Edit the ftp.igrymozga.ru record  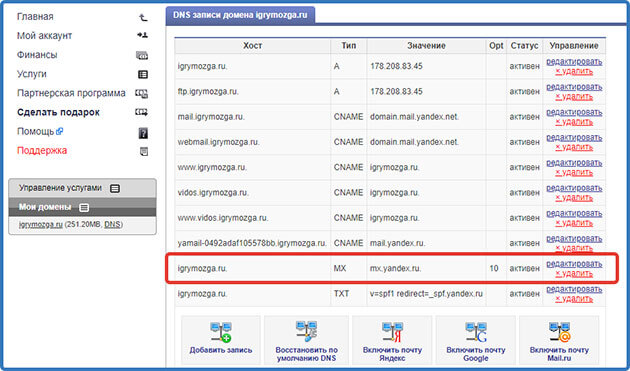(574, 87)
